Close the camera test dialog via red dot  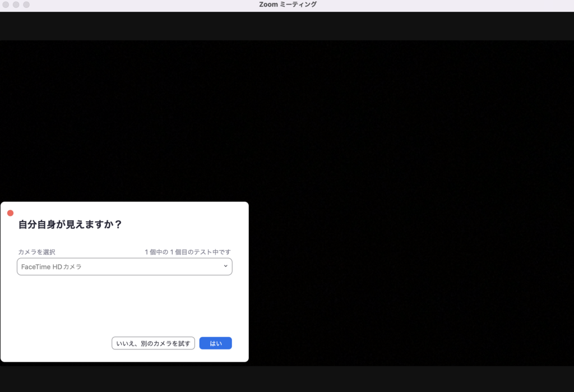coord(10,213)
